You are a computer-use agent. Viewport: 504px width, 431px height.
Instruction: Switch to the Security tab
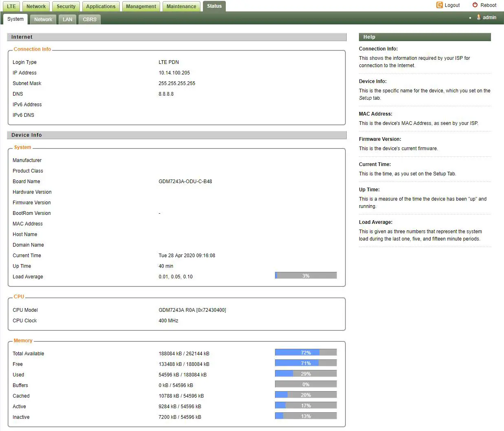[x=66, y=7]
